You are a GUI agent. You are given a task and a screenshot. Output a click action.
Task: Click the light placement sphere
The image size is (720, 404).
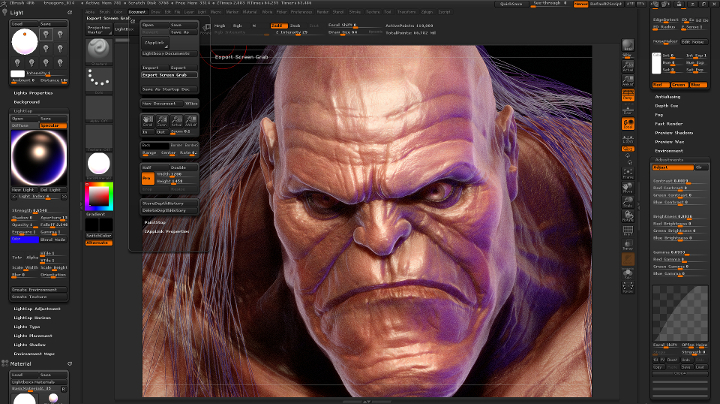pos(24,41)
